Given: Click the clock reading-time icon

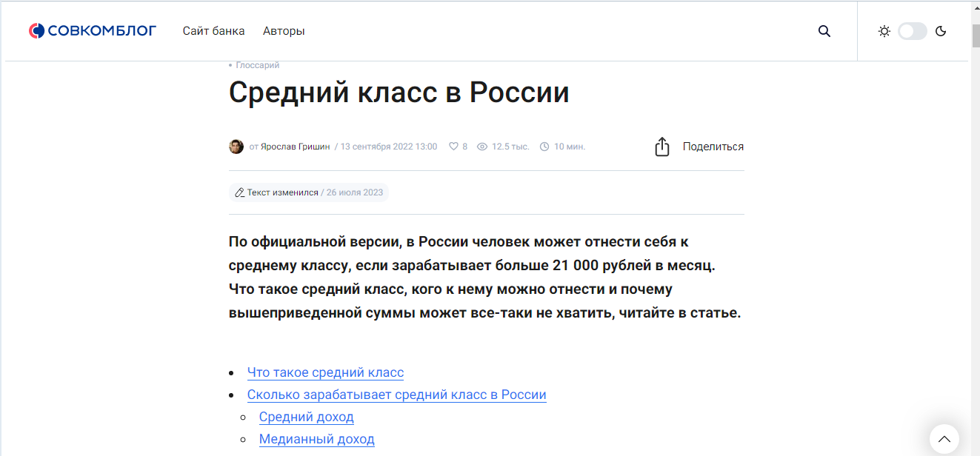Looking at the screenshot, I should point(544,147).
